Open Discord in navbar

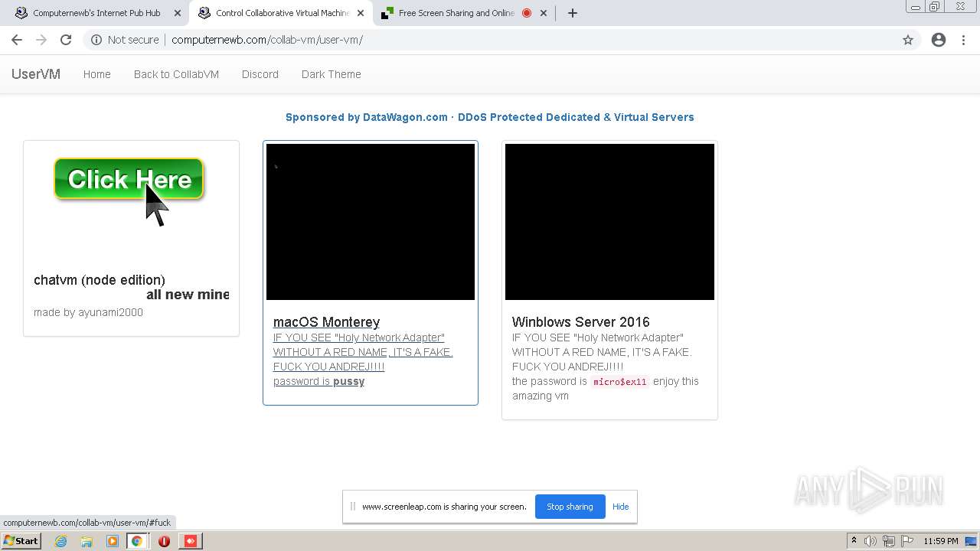(x=260, y=74)
